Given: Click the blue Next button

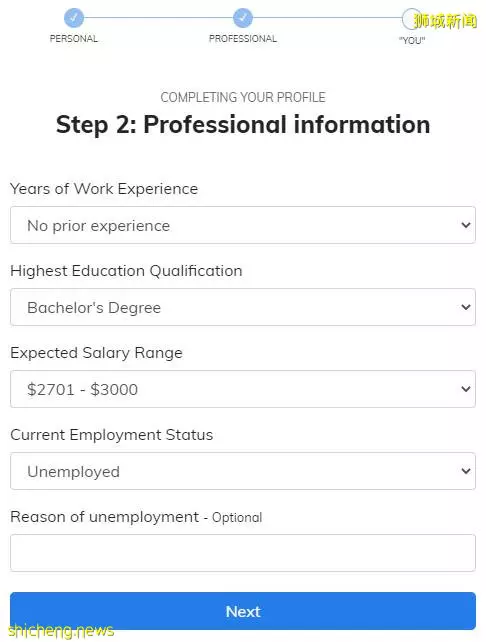Looking at the screenshot, I should click(243, 611).
